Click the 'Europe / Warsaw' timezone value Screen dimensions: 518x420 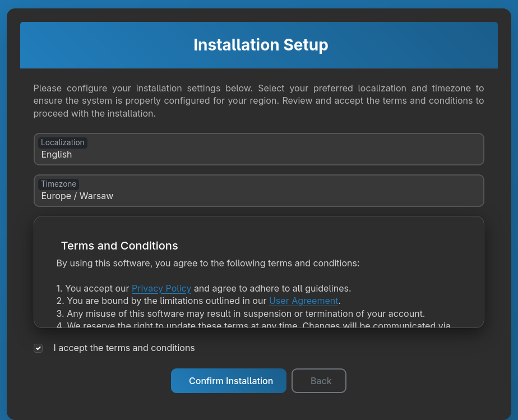[x=77, y=196]
